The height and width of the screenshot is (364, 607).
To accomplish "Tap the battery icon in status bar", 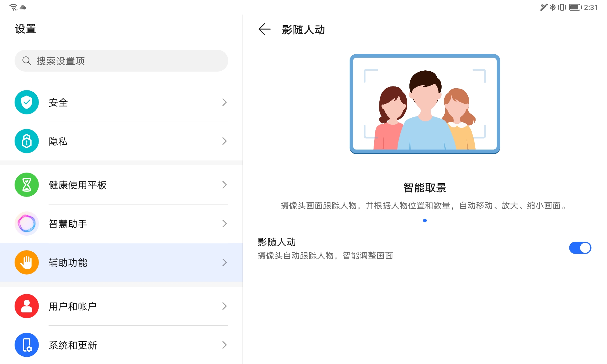I will (x=575, y=7).
